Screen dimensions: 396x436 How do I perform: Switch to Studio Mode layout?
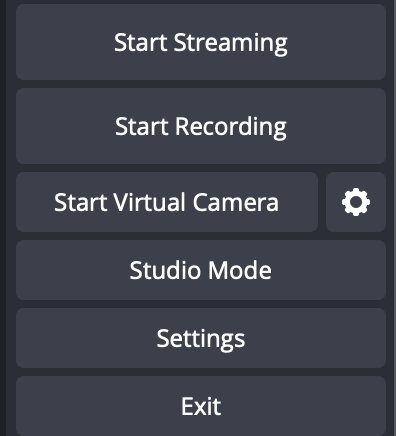click(x=201, y=270)
